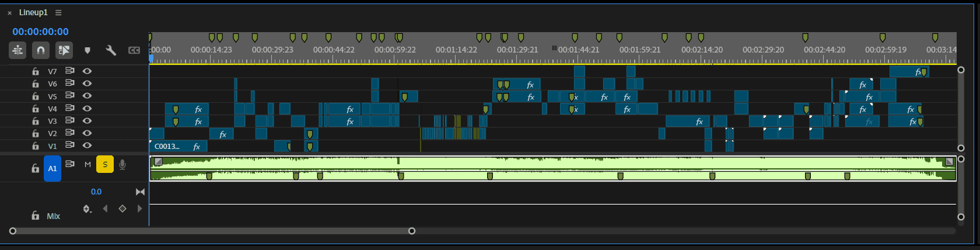
Task: Toggle A1 audio track targeting button
Action: [x=52, y=168]
